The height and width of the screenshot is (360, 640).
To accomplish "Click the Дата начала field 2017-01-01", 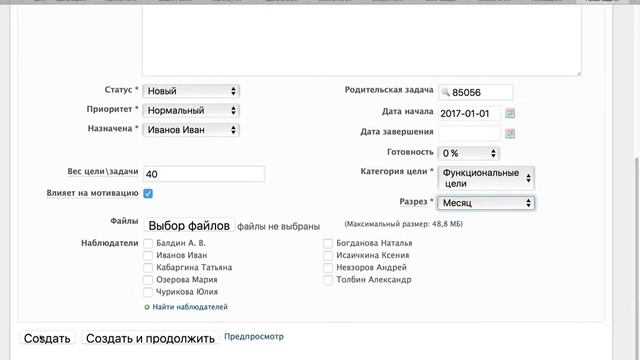I will coord(469,113).
